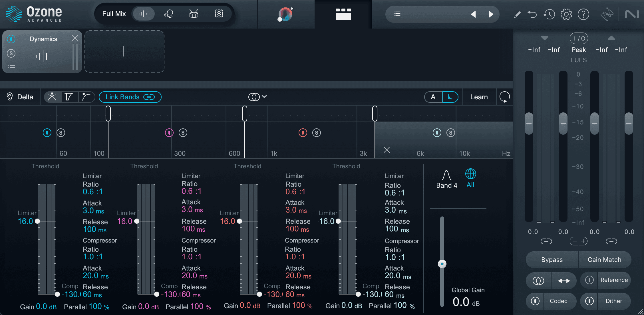Bypass the pink band 2 power button

click(169, 133)
